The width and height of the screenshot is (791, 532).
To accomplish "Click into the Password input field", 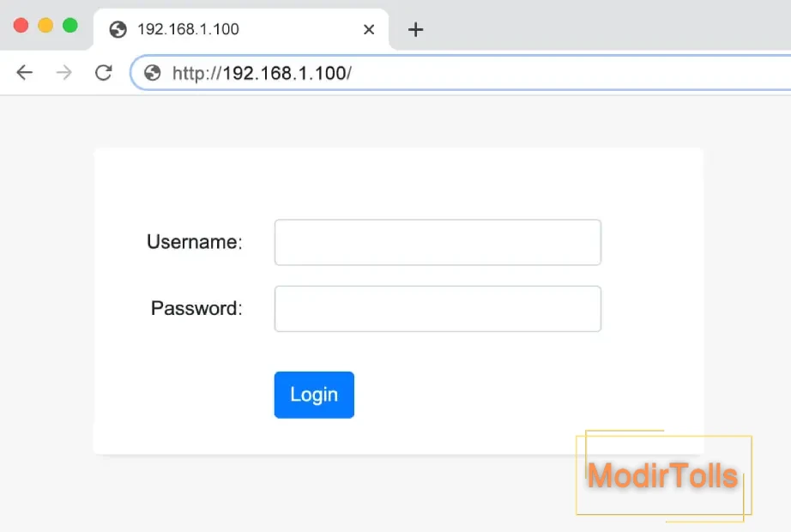I will [x=438, y=308].
